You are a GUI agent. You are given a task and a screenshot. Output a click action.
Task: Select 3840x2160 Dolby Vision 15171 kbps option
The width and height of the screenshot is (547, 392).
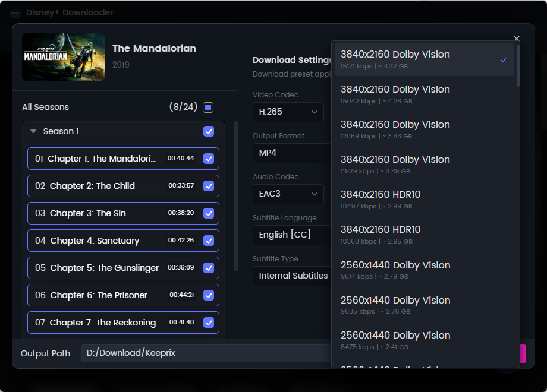tap(424, 59)
